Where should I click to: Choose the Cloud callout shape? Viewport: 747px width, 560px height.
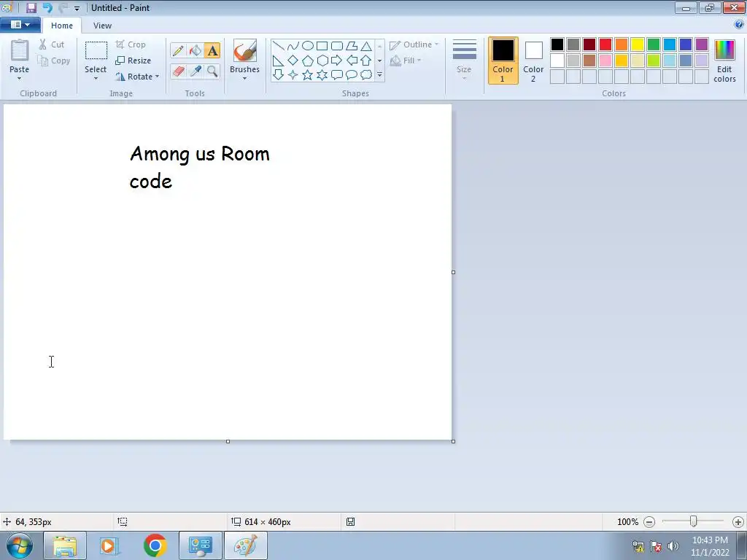pyautogui.click(x=366, y=75)
